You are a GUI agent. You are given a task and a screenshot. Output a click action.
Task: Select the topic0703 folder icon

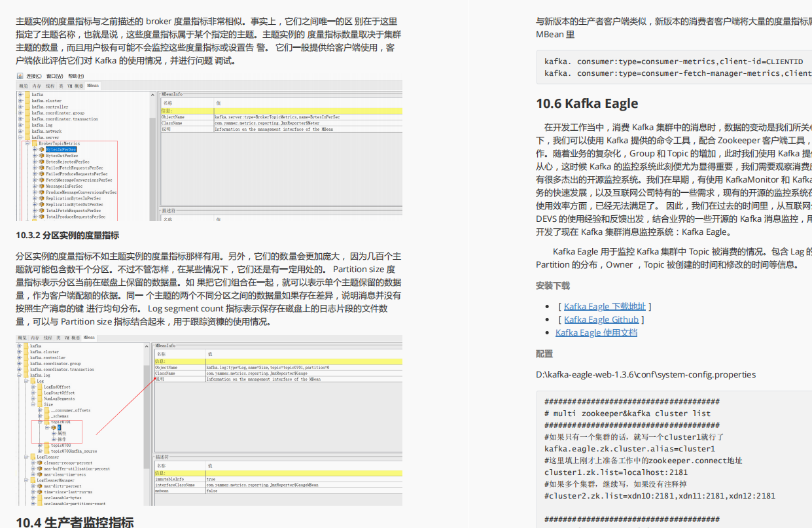(x=47, y=445)
